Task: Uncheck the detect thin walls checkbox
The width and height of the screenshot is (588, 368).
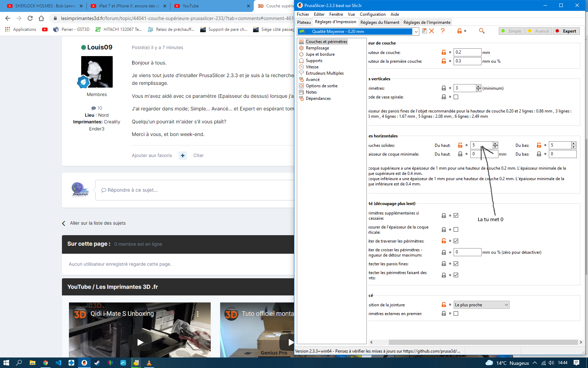Action: (x=456, y=264)
